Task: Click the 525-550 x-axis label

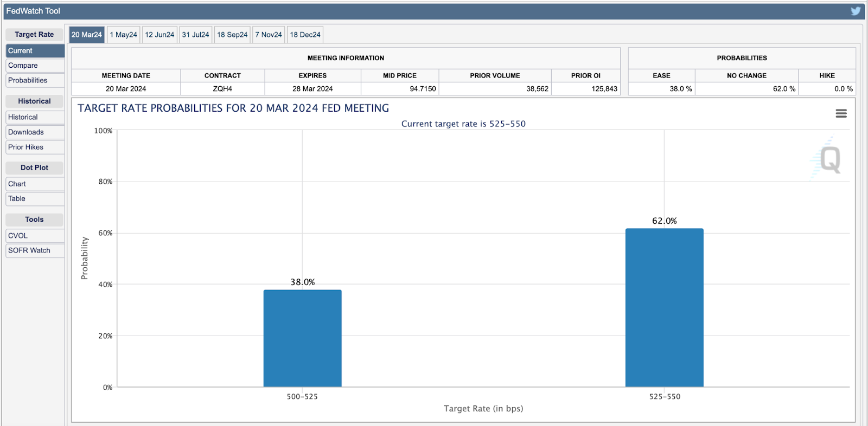Action: click(x=665, y=397)
